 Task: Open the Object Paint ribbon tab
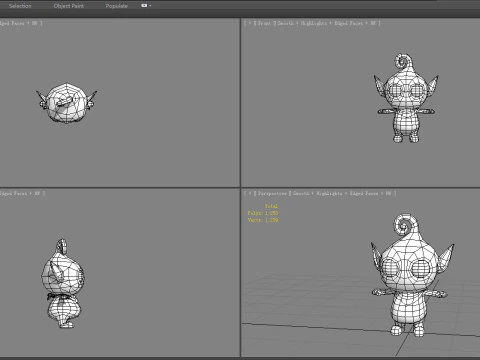pos(69,6)
